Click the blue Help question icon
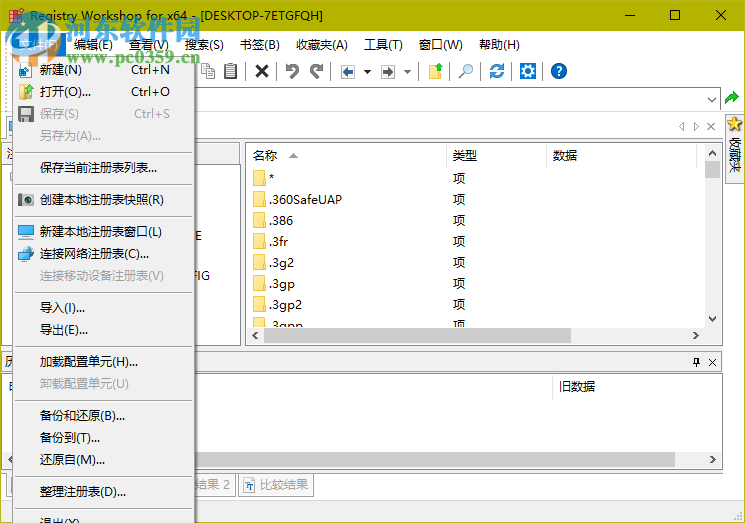Screen dimensions: 745x523 point(559,71)
